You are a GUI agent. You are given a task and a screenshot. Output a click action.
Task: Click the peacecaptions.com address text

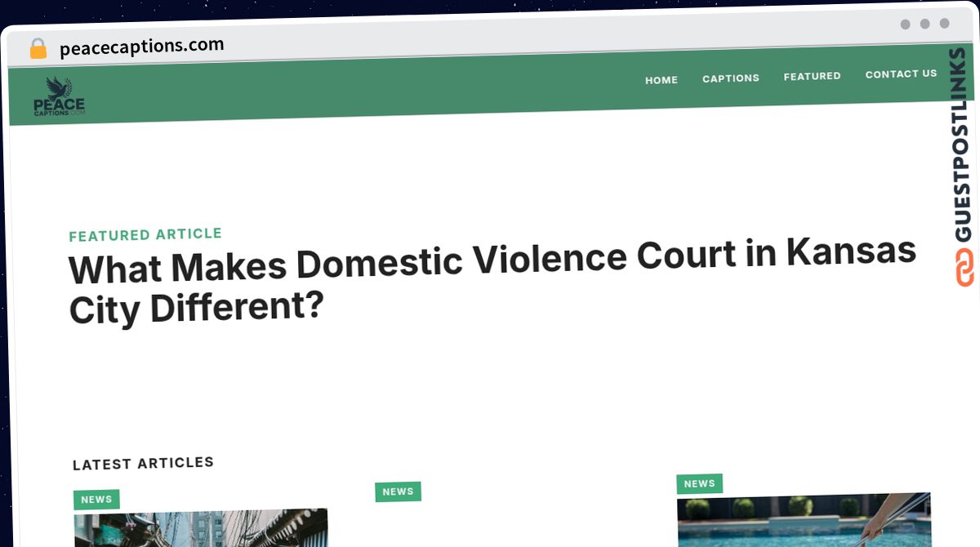pyautogui.click(x=142, y=47)
